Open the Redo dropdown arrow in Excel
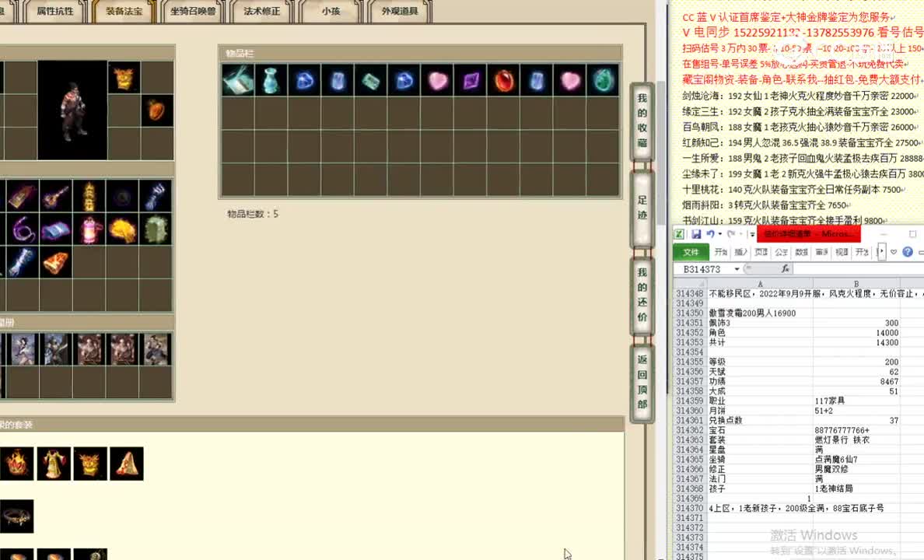924x560 pixels. [740, 234]
